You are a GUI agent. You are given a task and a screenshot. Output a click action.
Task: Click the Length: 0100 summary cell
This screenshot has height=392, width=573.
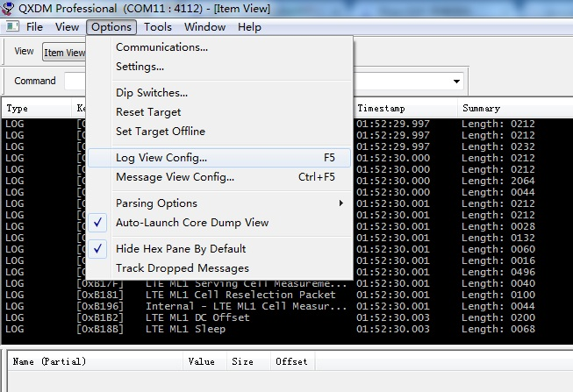click(x=498, y=295)
